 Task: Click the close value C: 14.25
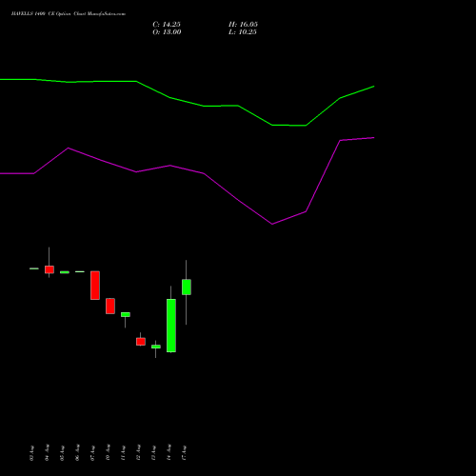point(167,25)
